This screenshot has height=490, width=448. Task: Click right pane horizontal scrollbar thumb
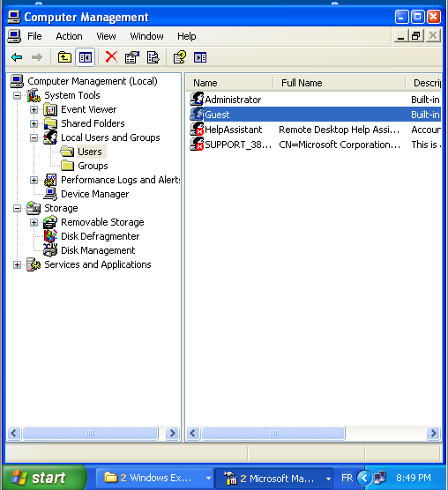[273, 433]
